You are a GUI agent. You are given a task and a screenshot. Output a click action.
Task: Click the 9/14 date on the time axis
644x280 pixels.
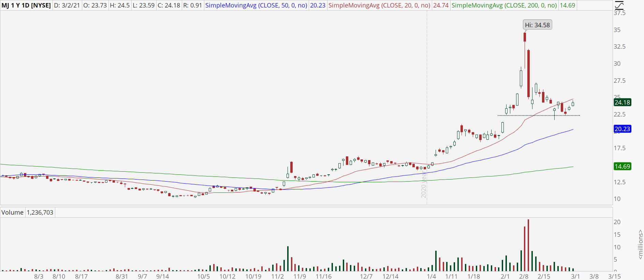pos(162,276)
